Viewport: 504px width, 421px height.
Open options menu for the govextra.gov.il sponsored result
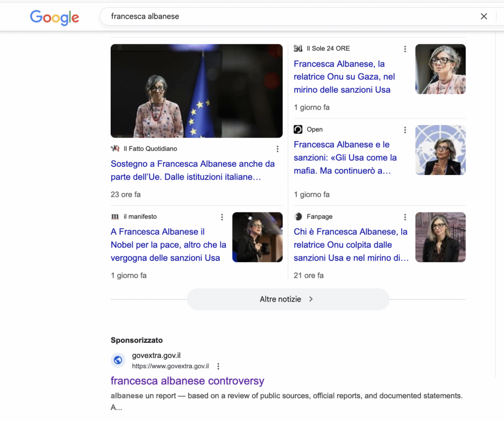(218, 366)
